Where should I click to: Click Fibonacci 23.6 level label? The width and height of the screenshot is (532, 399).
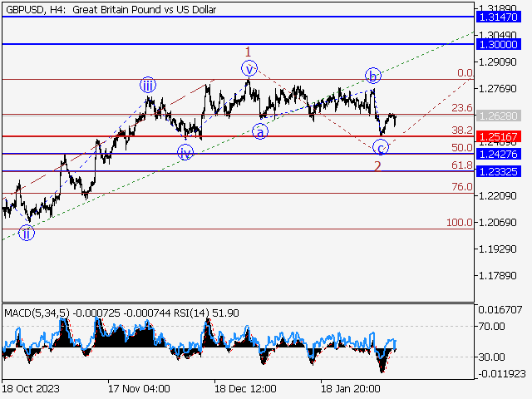[462, 108]
